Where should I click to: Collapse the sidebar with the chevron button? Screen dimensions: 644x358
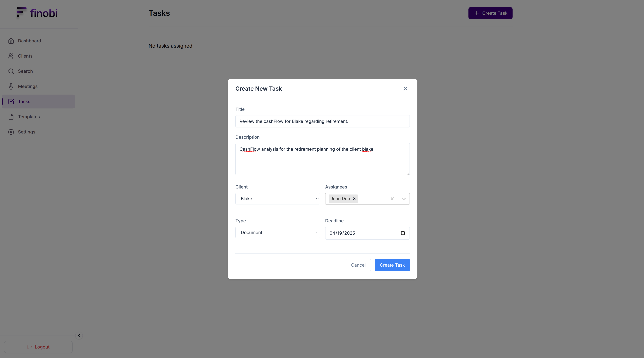[x=79, y=336]
